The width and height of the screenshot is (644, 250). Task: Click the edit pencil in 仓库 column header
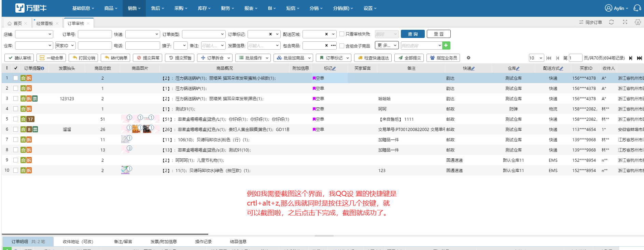point(518,68)
